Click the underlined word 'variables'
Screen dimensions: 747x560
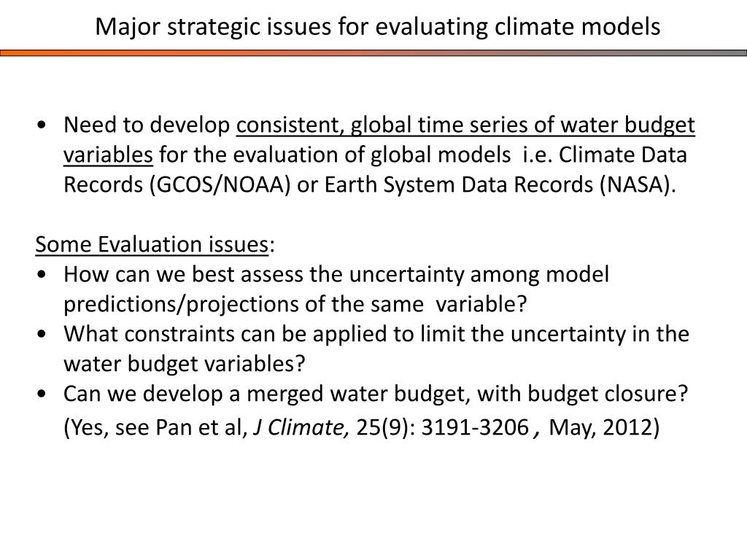[108, 155]
